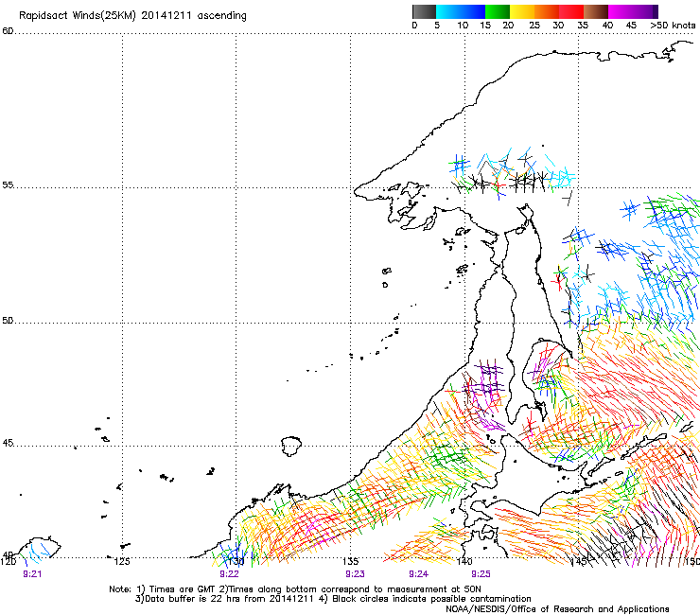Click the 'Data buffer is 22 hrs' note line
Viewport: 700px width, 615px height.
click(333, 599)
